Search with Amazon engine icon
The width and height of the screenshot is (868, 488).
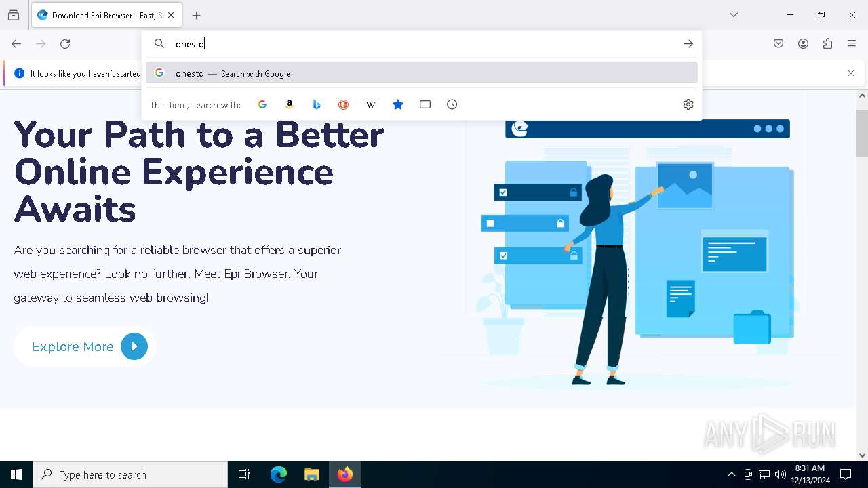point(290,104)
